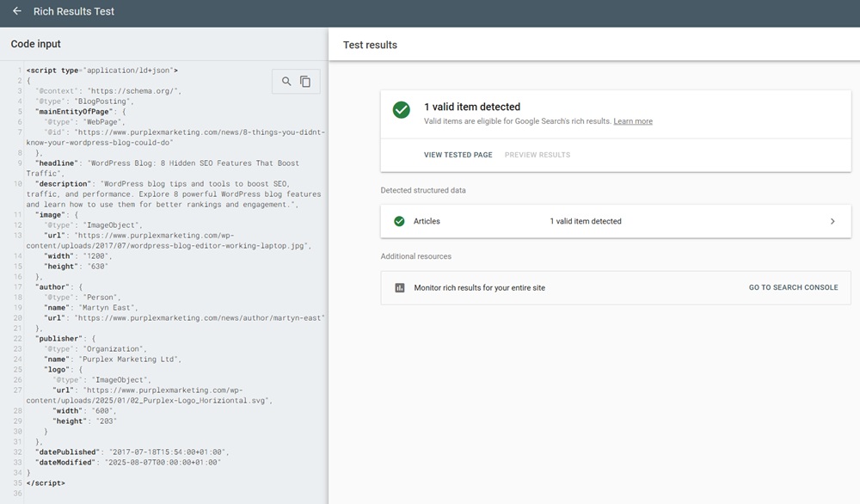Viewport: 860px width, 504px height.
Task: Click the "datePublished" code line
Action: [x=132, y=452]
